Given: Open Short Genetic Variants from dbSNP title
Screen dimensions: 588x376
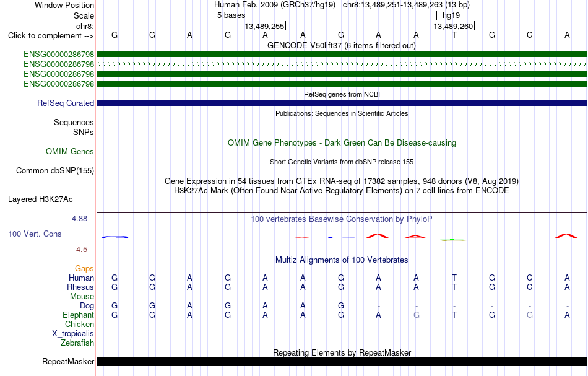Looking at the screenshot, I should pyautogui.click(x=342, y=162).
